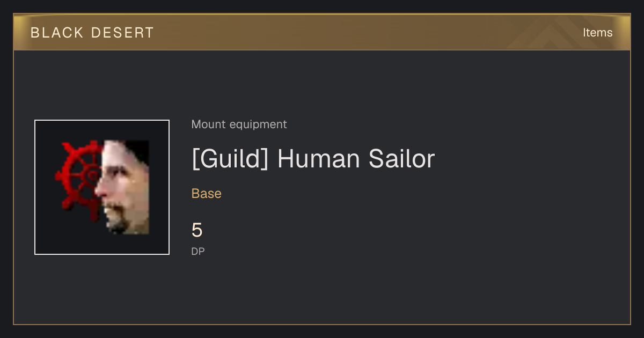Click the word BLACK in the header

[x=57, y=33]
